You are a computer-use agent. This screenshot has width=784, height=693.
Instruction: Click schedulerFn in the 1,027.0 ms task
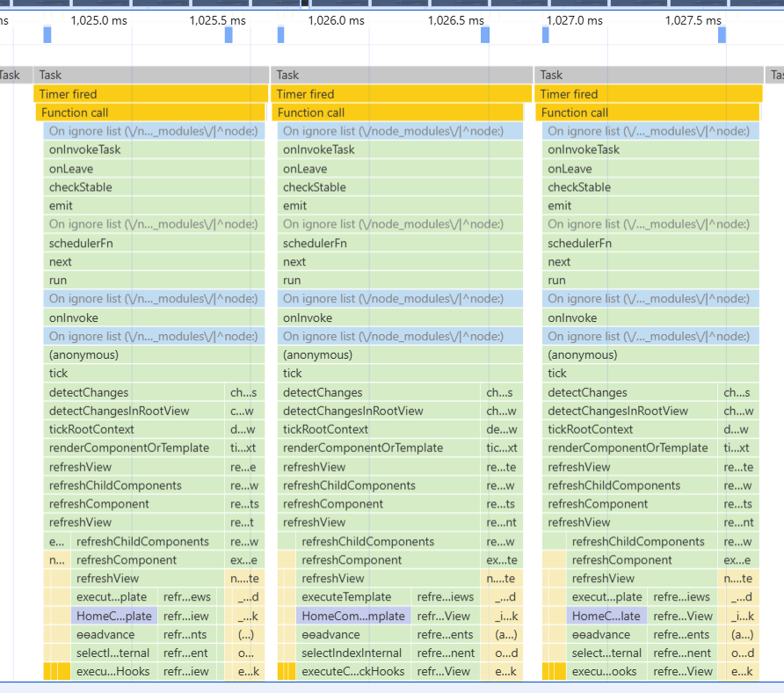tap(650, 244)
